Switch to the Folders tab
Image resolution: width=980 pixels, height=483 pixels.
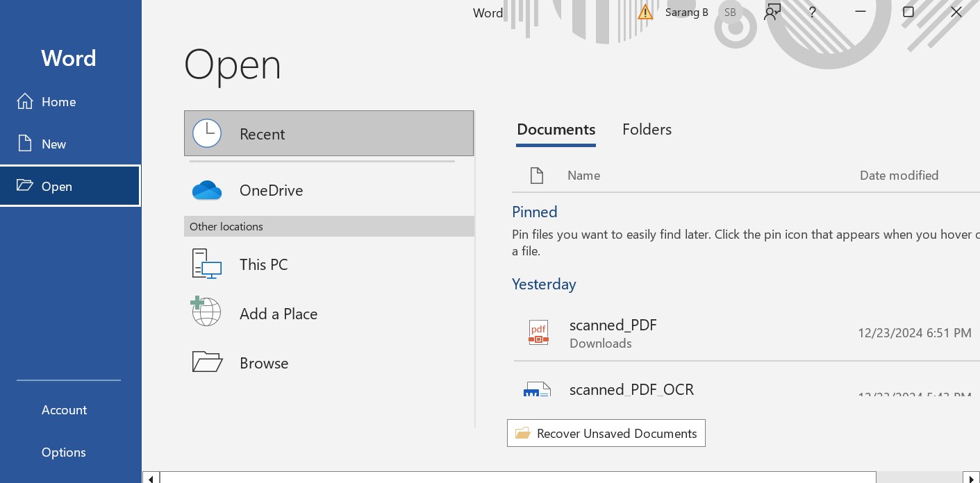pos(647,130)
